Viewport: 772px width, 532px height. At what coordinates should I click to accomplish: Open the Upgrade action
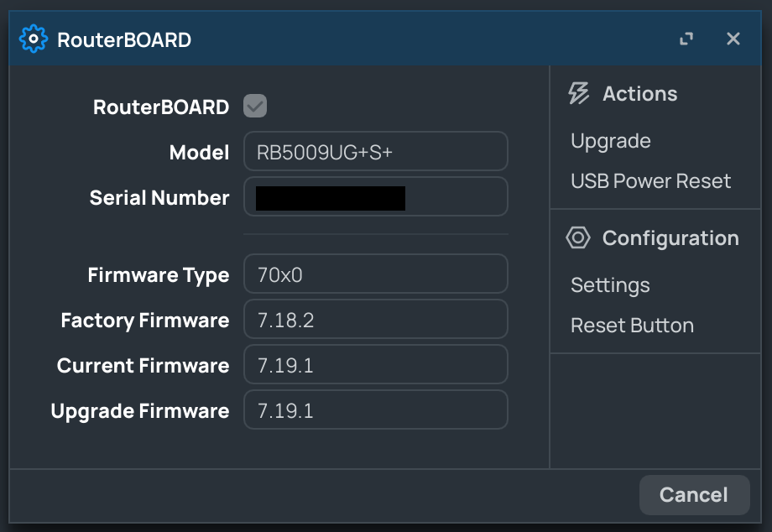click(x=611, y=141)
